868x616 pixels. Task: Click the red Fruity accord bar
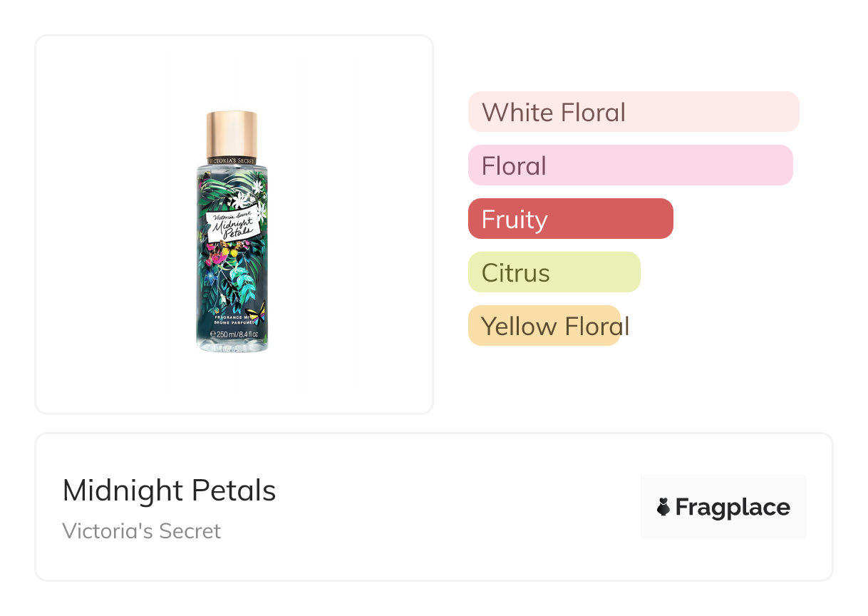(570, 219)
